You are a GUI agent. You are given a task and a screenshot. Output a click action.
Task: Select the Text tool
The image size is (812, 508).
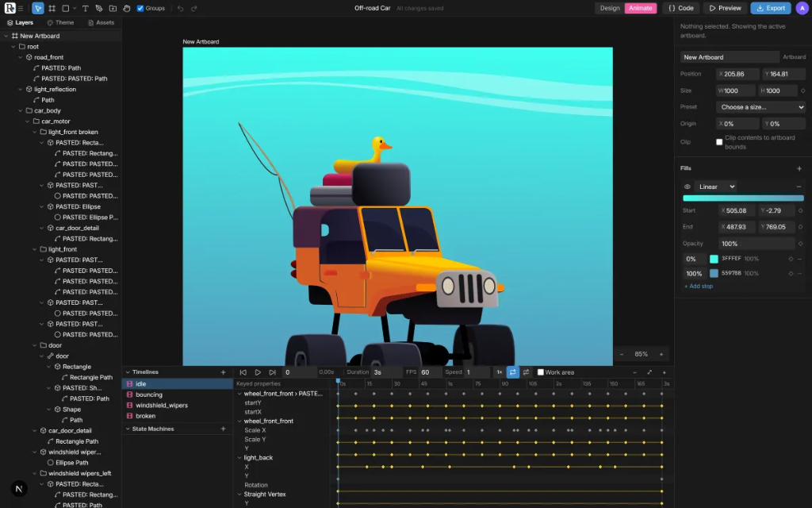point(86,8)
